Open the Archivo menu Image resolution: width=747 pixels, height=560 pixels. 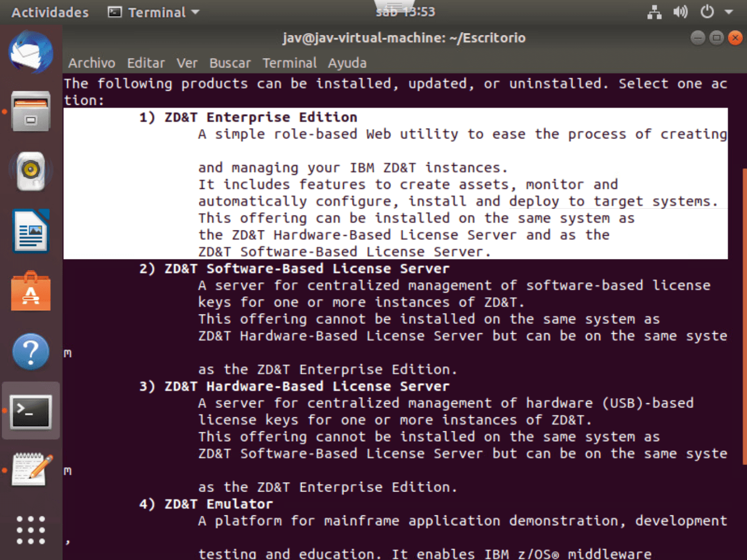pos(91,63)
